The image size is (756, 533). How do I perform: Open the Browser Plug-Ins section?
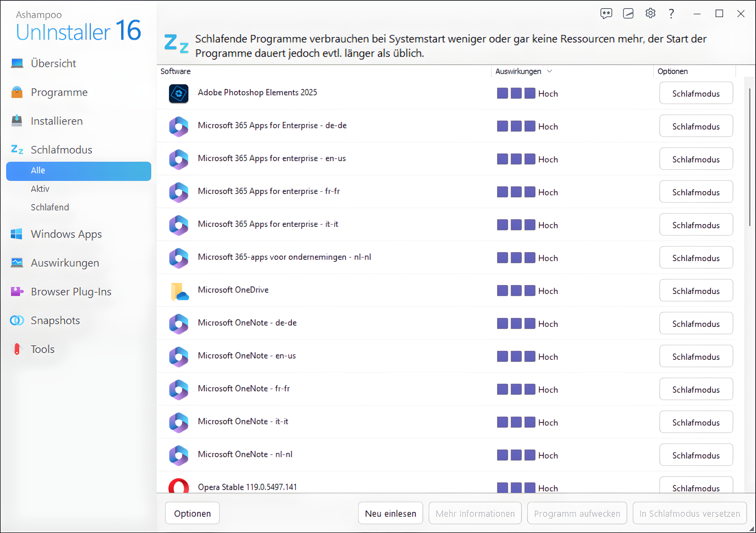(71, 291)
